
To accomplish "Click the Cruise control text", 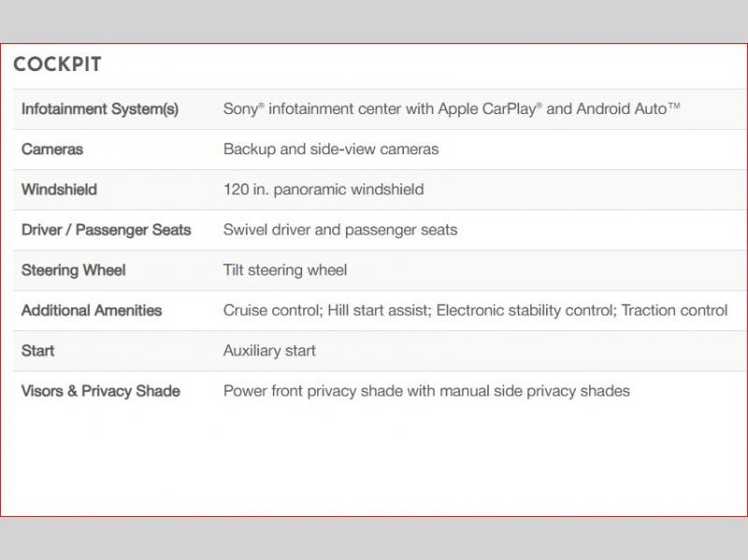I will (270, 310).
